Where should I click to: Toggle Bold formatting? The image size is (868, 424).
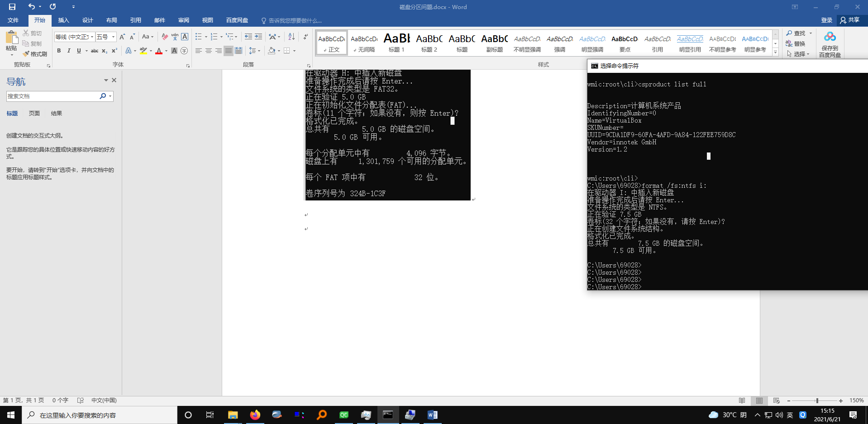59,51
